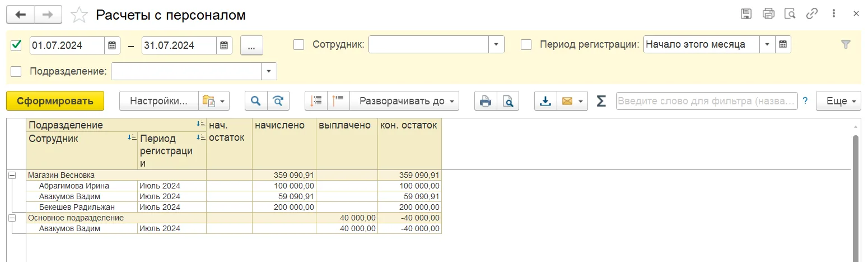Uncheck the date period checkbox
868x262 pixels.
point(16,45)
